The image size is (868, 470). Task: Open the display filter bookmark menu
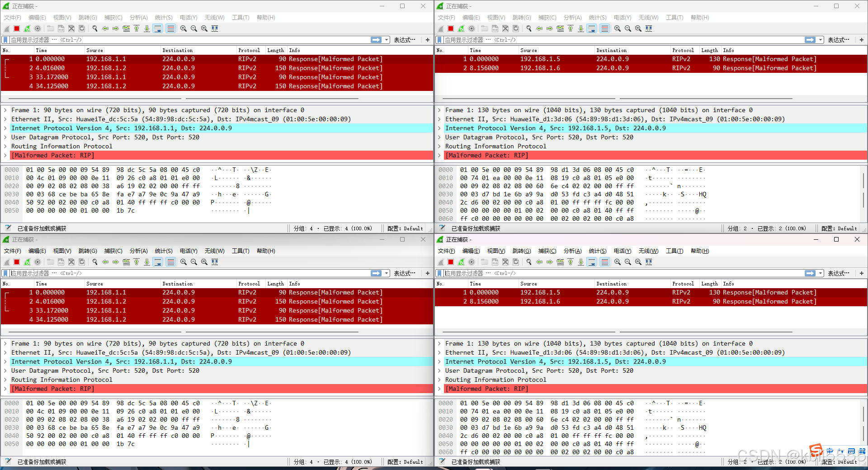[x=6, y=39]
